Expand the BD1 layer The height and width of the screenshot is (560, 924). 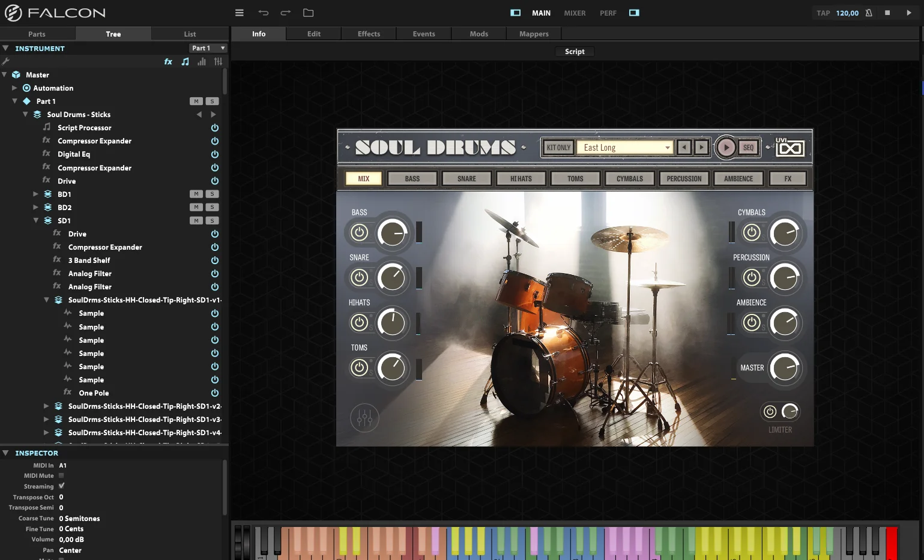coord(35,194)
